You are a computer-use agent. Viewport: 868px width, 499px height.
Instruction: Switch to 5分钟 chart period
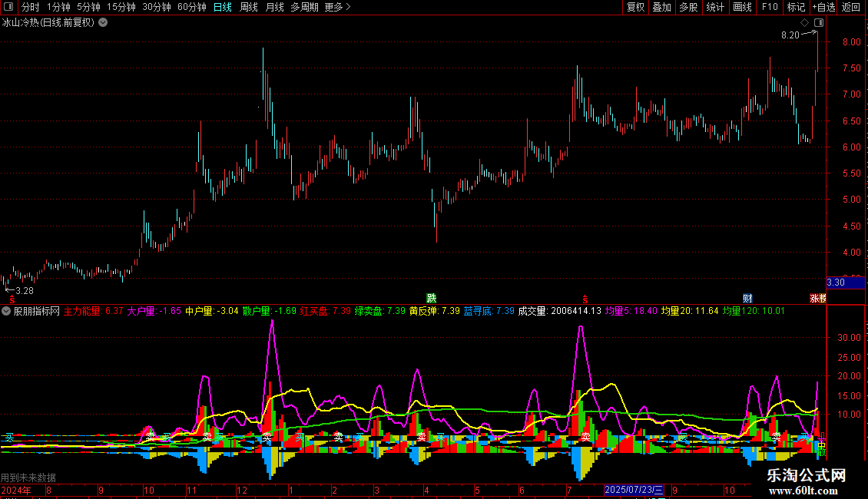click(x=88, y=7)
